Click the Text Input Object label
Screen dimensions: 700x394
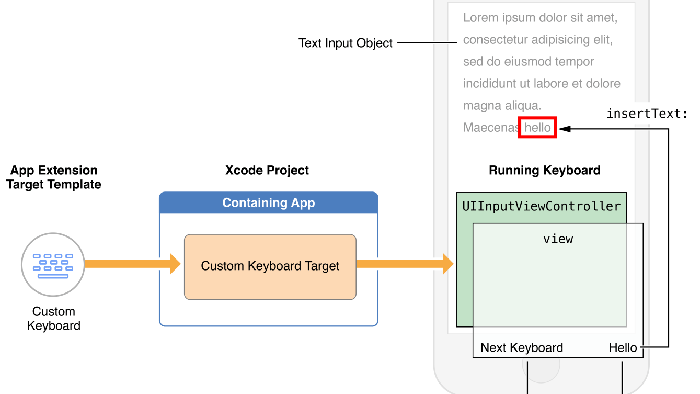pos(345,43)
